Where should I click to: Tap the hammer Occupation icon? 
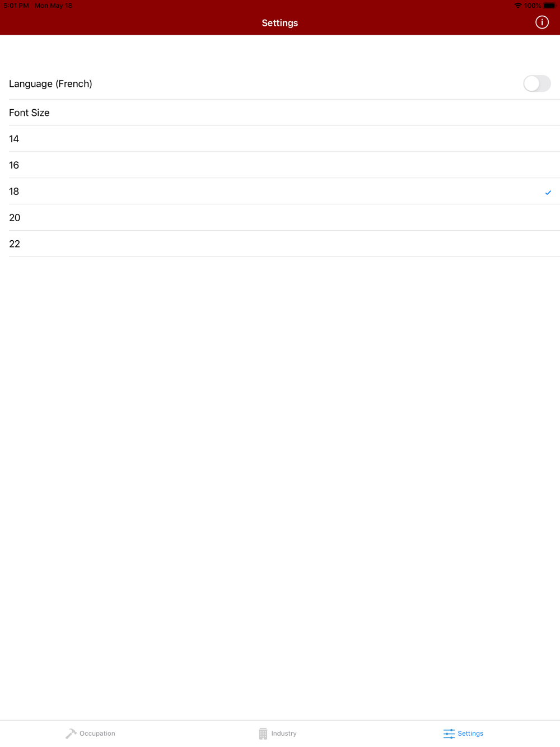(x=71, y=734)
